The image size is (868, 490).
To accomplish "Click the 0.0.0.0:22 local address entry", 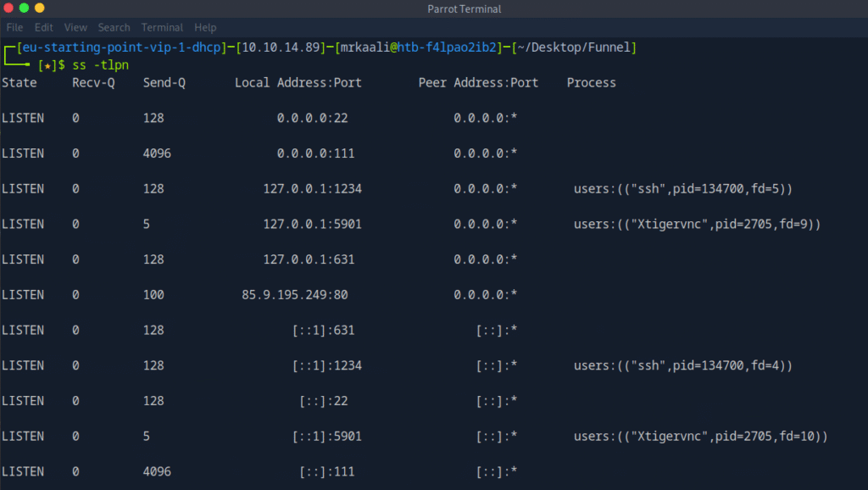I will [312, 119].
